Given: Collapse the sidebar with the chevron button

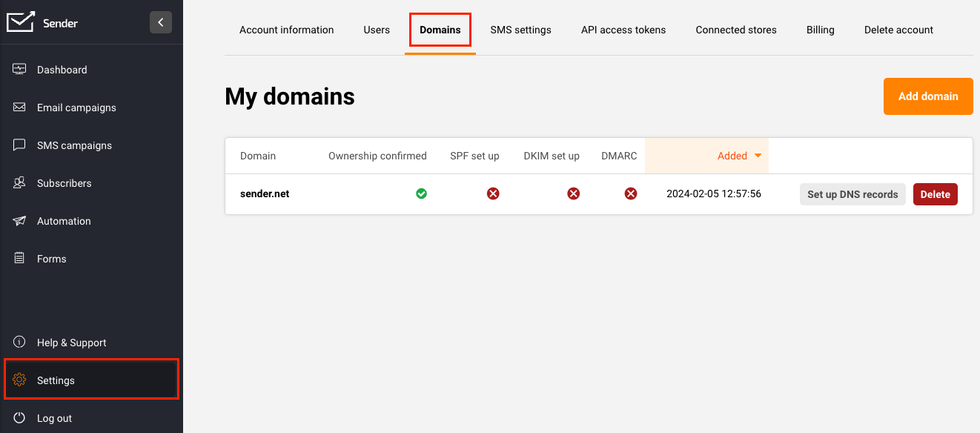Looking at the screenshot, I should [x=161, y=22].
